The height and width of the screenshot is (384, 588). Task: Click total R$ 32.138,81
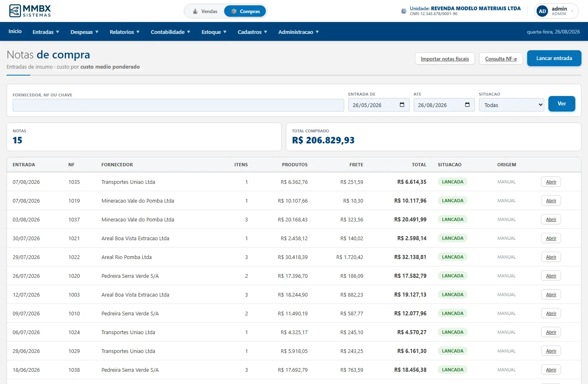[x=410, y=257]
